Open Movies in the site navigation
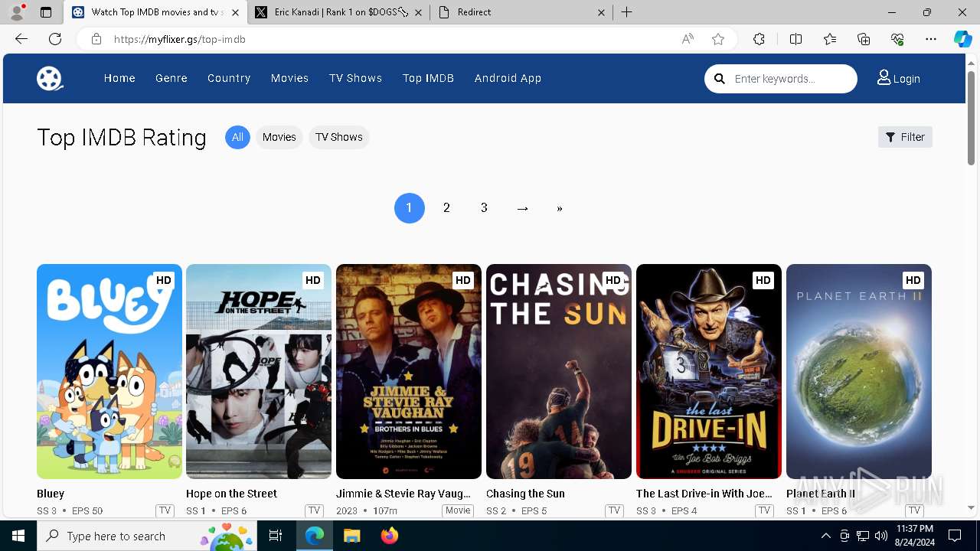980x551 pixels. point(289,78)
